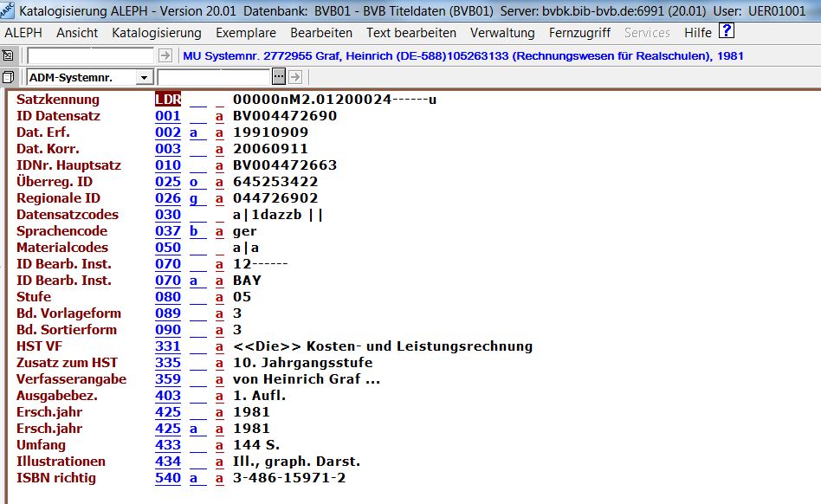This screenshot has width=821, height=504.
Task: Open the ADM-Systemnr. dropdown
Action: click(145, 77)
